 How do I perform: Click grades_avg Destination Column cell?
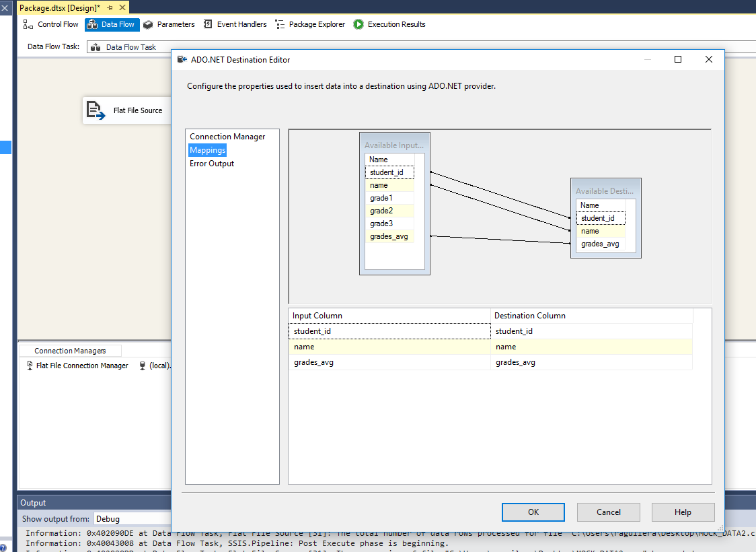(x=592, y=362)
